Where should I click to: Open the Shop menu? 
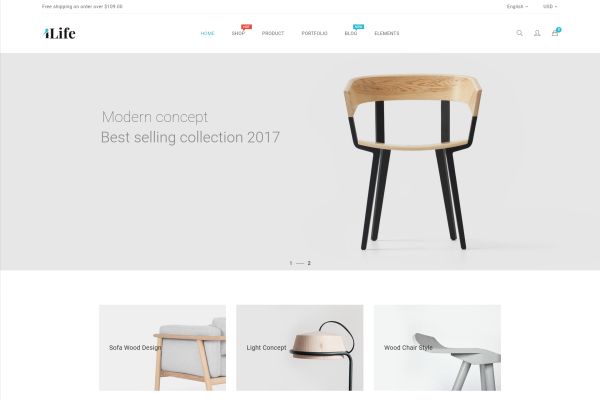pyautogui.click(x=238, y=33)
